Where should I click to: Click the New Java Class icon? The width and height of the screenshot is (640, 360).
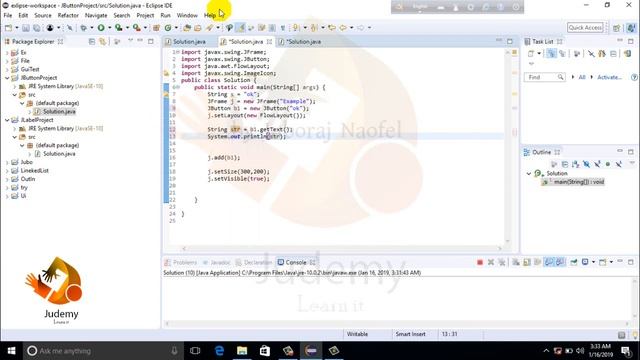(168, 28)
